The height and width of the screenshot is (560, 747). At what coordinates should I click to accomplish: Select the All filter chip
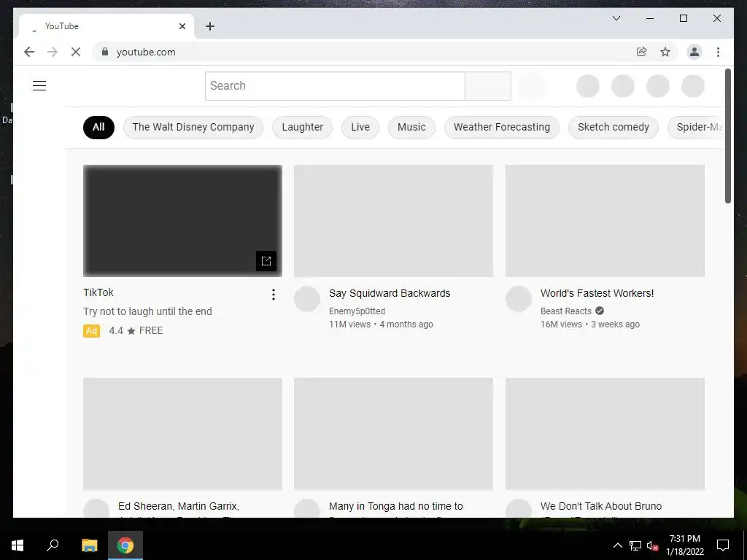point(98,127)
